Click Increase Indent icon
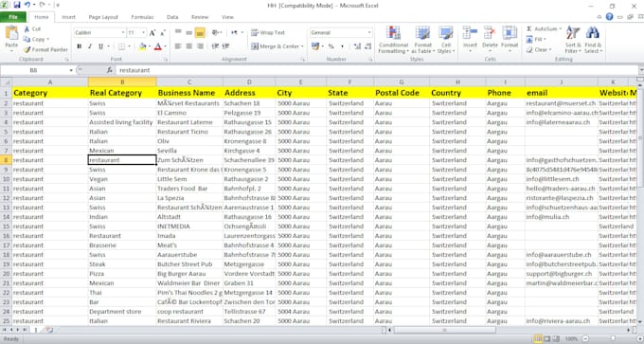The width and height of the screenshot is (644, 344). [x=225, y=46]
